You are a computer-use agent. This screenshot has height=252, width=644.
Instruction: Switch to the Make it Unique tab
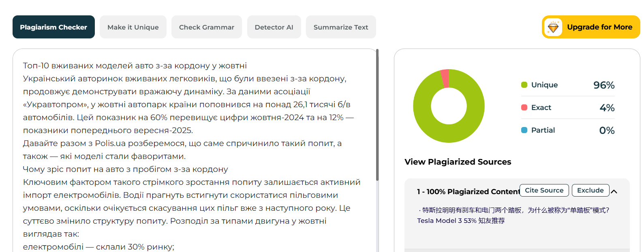tap(133, 27)
